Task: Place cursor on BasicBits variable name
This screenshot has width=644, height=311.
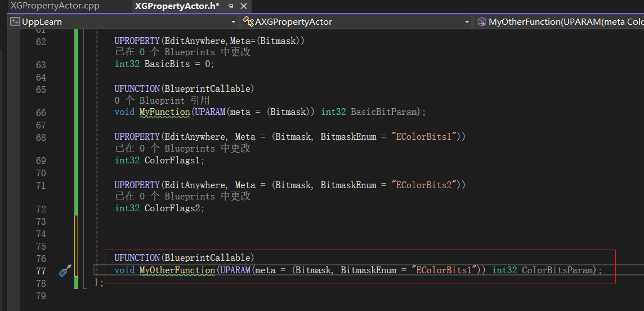Action: coord(167,64)
